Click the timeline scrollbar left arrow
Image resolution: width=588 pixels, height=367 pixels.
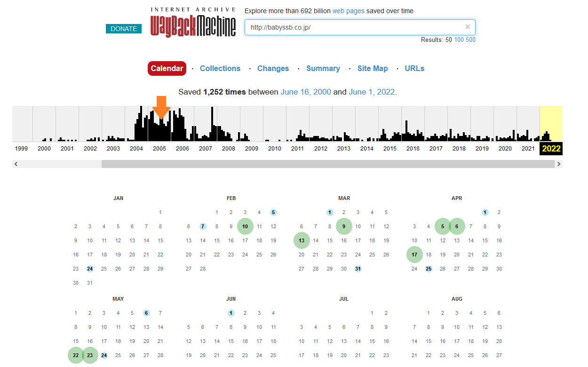(x=16, y=164)
